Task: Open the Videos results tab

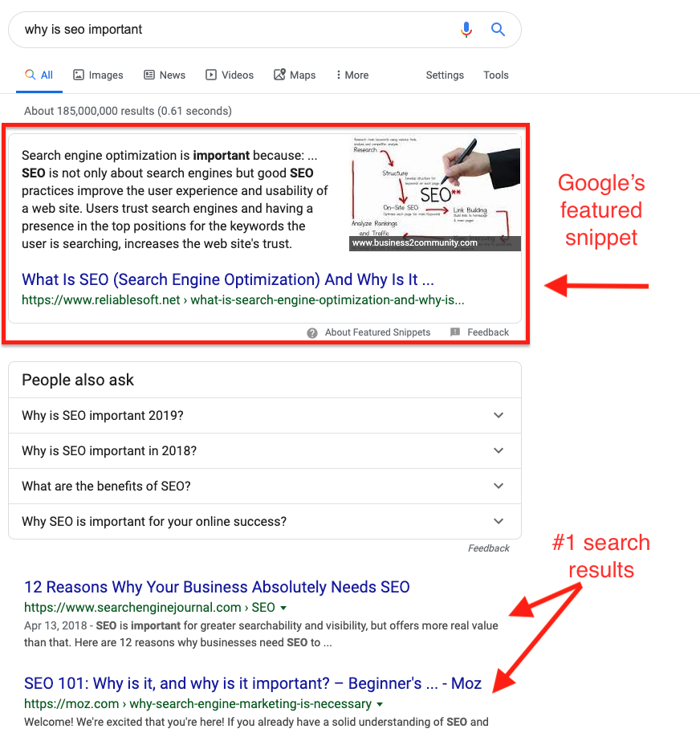Action: click(230, 75)
